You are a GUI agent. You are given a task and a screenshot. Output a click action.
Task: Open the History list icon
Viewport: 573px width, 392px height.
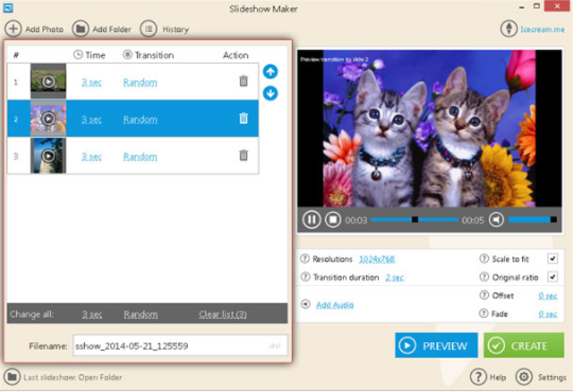pyautogui.click(x=149, y=29)
